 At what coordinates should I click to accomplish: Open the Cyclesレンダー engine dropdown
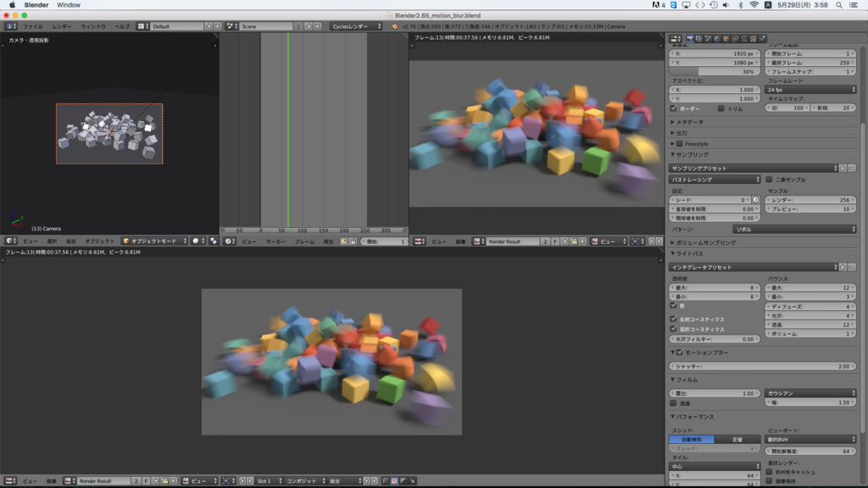[357, 26]
